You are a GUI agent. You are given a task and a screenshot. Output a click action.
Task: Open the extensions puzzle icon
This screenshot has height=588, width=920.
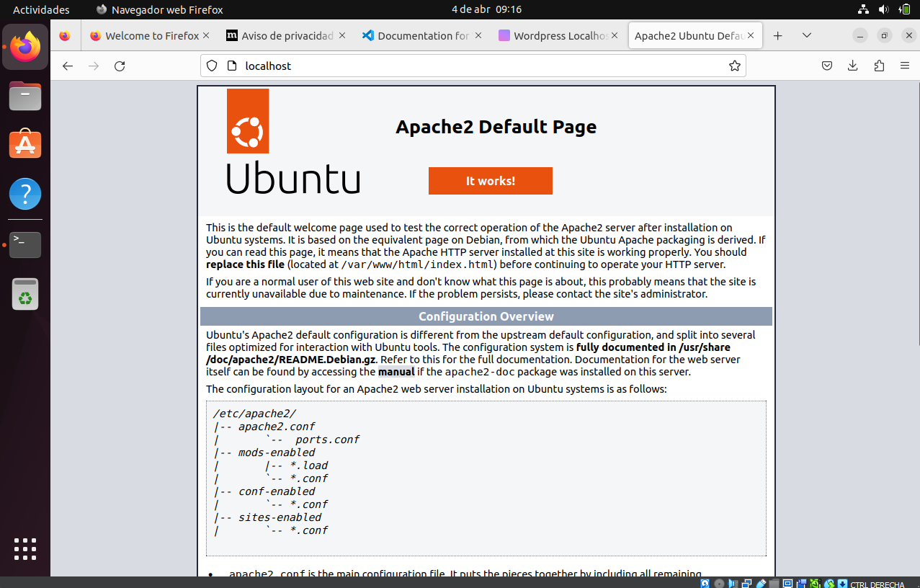click(878, 66)
